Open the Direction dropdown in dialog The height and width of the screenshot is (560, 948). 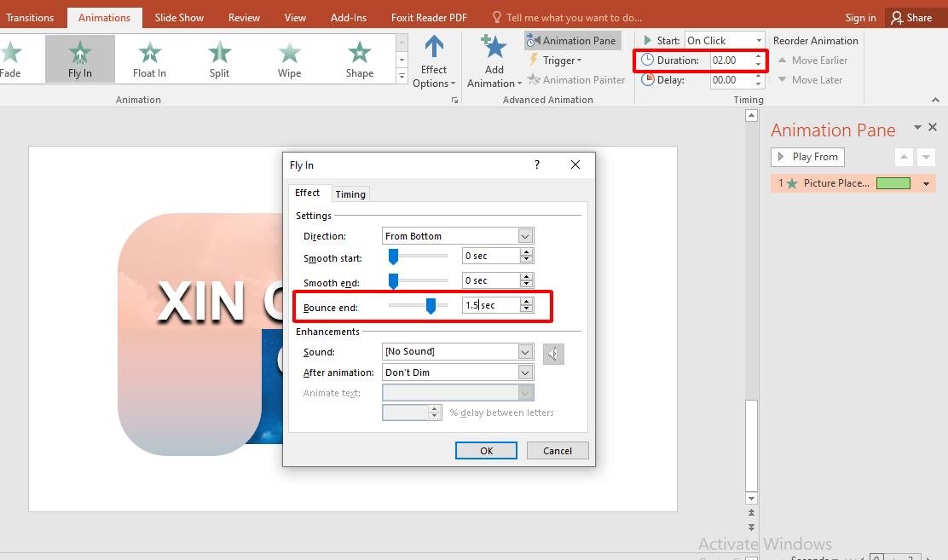[525, 236]
